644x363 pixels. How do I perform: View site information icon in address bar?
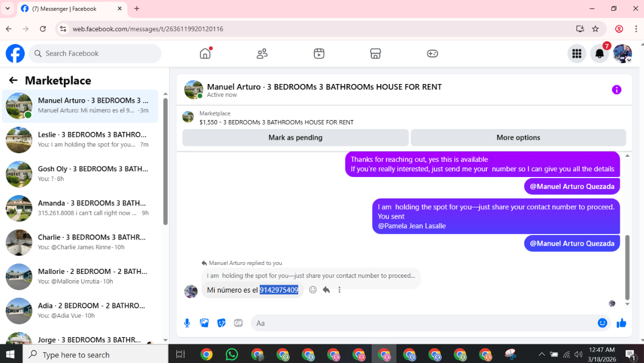tap(63, 29)
